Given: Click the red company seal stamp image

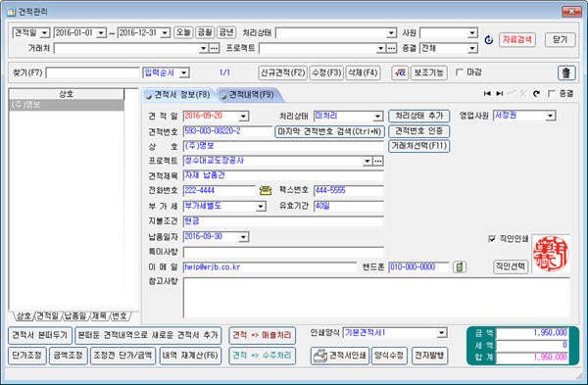Looking at the screenshot, I should pyautogui.click(x=551, y=254).
